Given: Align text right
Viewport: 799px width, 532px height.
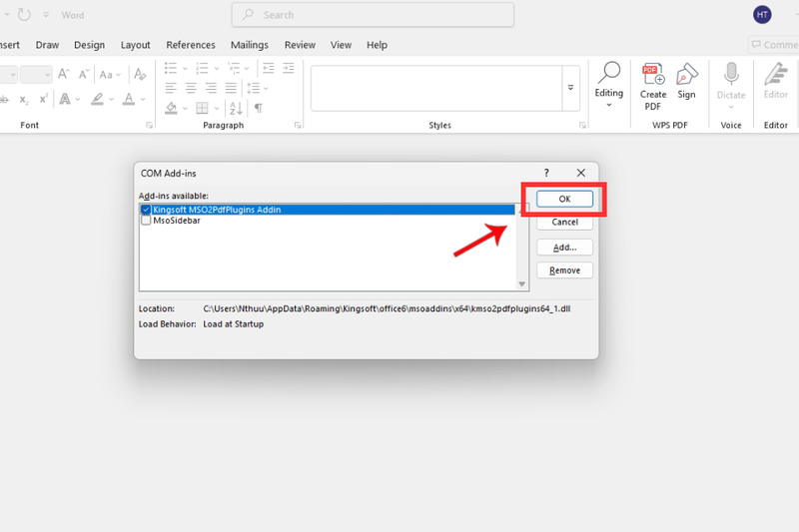Looking at the screenshot, I should click(x=211, y=88).
